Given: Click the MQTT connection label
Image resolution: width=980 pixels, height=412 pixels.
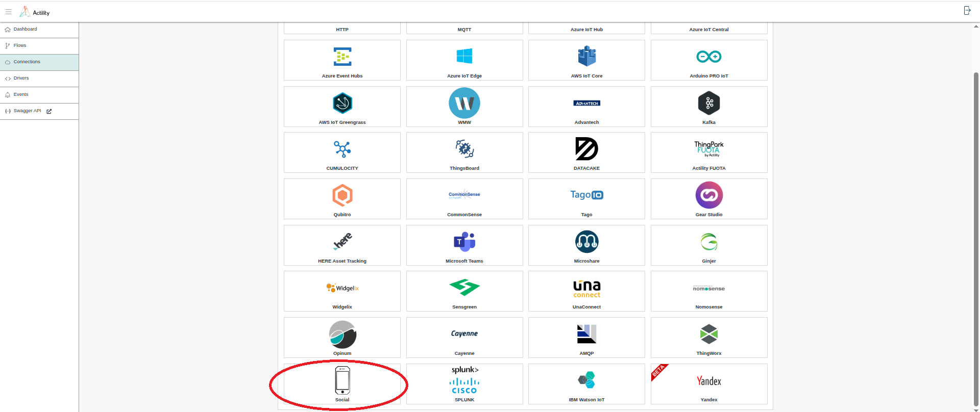Looking at the screenshot, I should (x=464, y=30).
